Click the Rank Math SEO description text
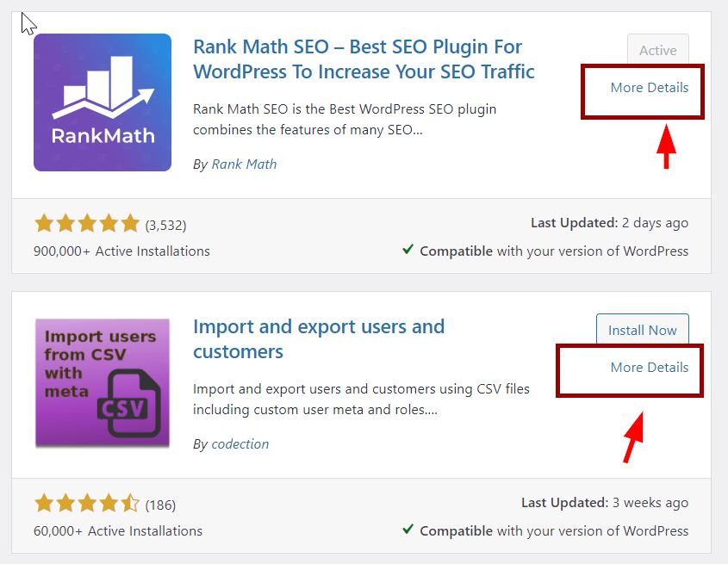Screen dimensions: 728x564 (345, 120)
